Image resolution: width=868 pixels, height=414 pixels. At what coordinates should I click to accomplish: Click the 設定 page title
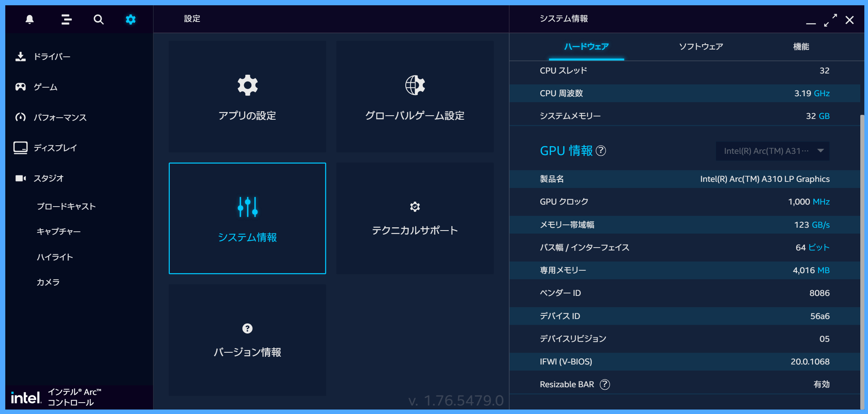click(x=192, y=19)
